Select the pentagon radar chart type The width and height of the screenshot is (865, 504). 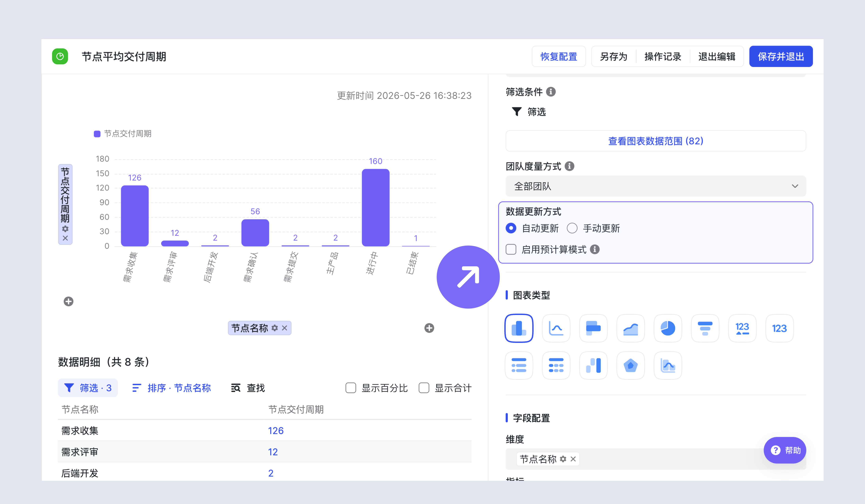point(631,365)
